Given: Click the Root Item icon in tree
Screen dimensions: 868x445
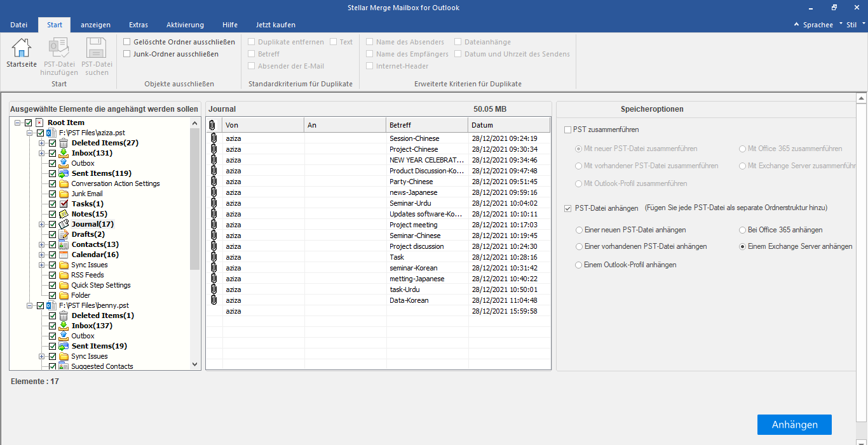Looking at the screenshot, I should click(x=39, y=123).
